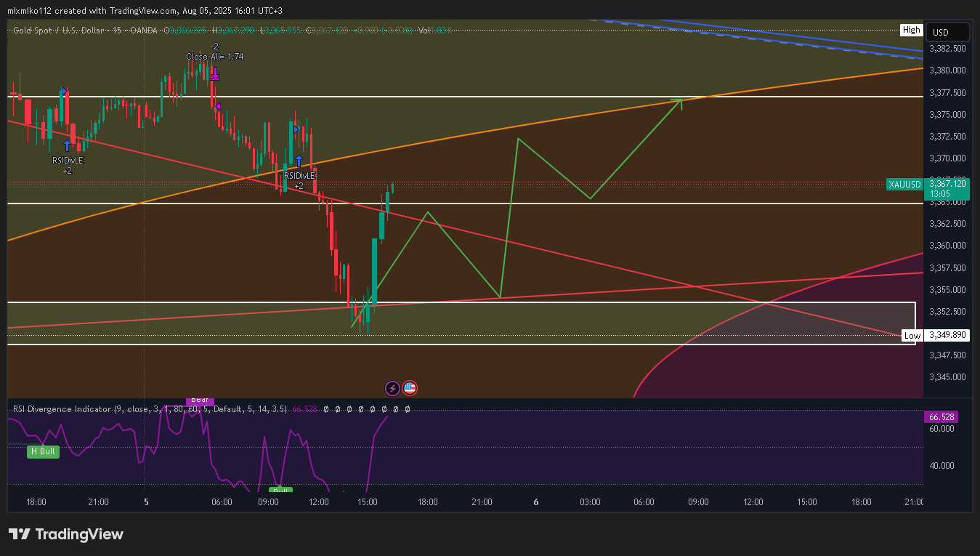The width and height of the screenshot is (980, 556).
Task: Open the USD currency selector
Action: (947, 32)
